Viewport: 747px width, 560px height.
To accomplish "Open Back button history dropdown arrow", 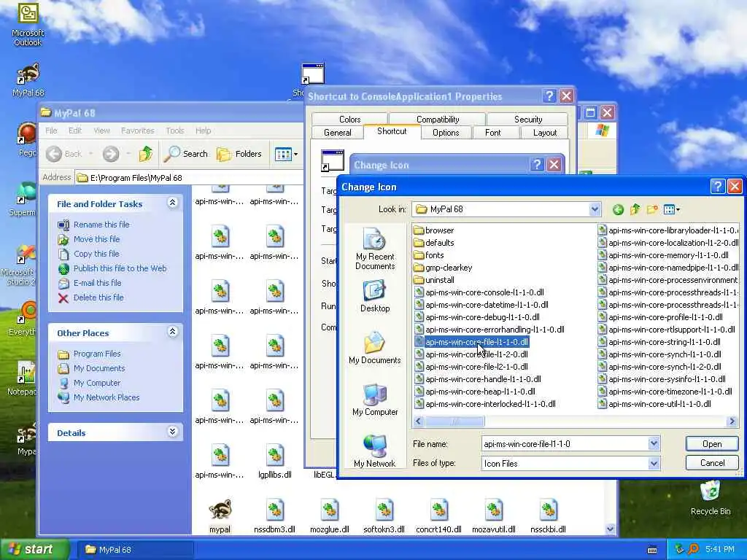I will pos(90,154).
